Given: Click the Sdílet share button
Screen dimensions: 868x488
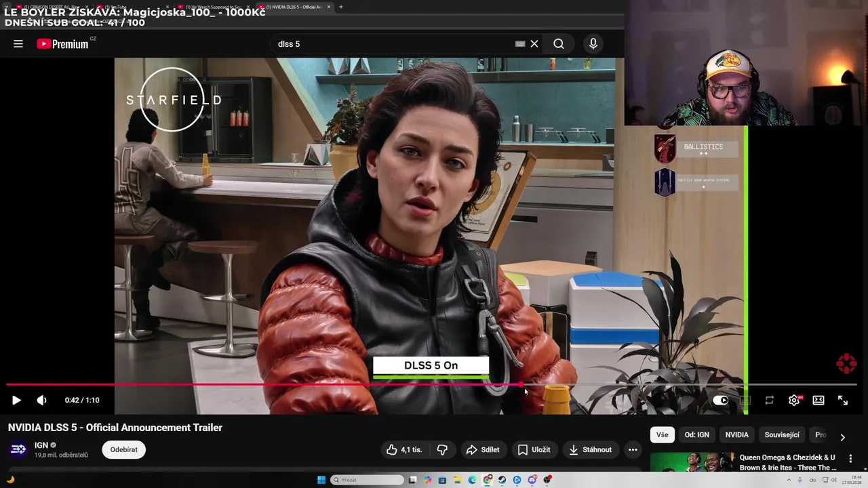Looking at the screenshot, I should coord(483,449).
